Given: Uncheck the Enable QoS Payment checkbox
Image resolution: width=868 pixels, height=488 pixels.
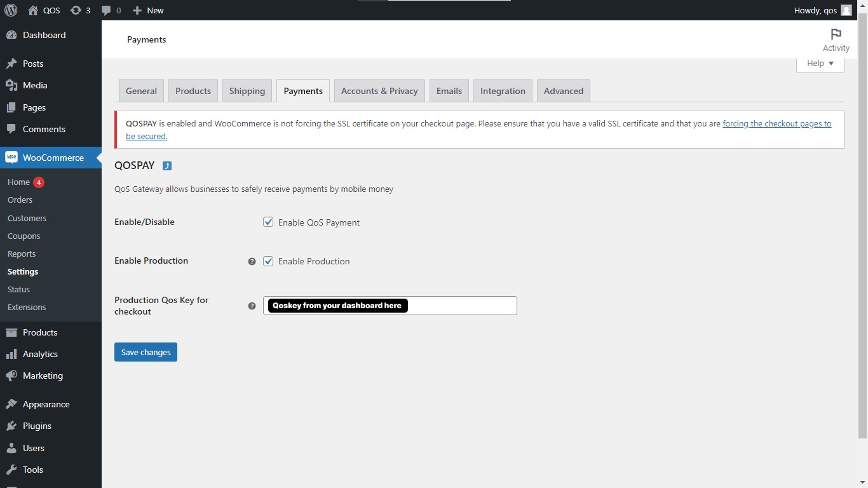Looking at the screenshot, I should pyautogui.click(x=268, y=222).
